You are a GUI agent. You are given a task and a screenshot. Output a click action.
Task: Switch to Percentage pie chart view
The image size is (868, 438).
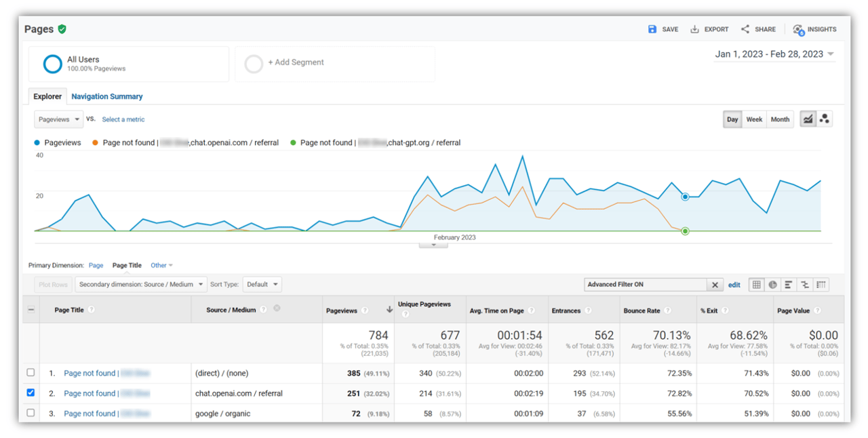tap(772, 284)
